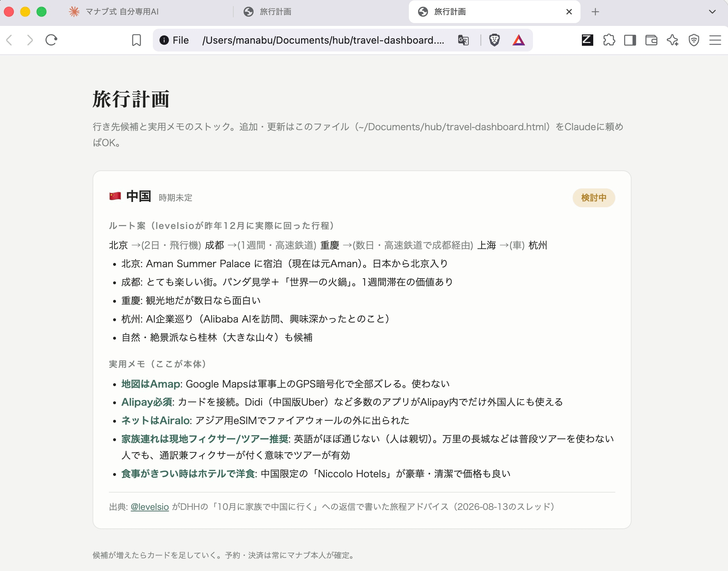This screenshot has height=571, width=728.
Task: Close the active 旅行計画 tab
Action: [569, 12]
